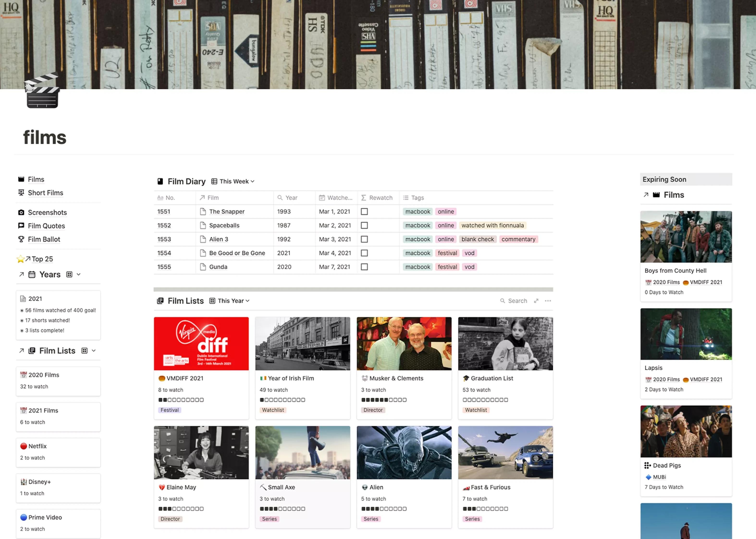Open the Tags column header menu

click(418, 198)
